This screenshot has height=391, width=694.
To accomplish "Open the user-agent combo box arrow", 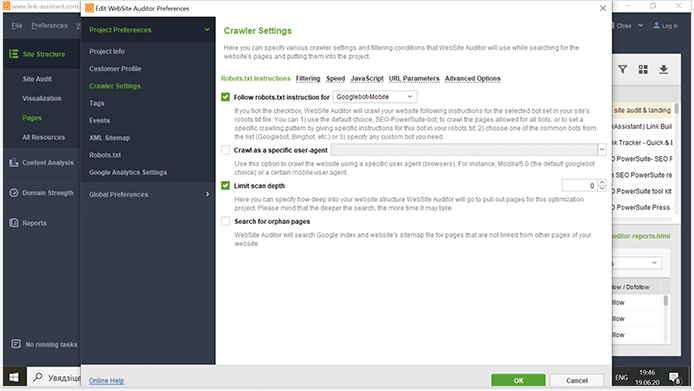I will [601, 150].
